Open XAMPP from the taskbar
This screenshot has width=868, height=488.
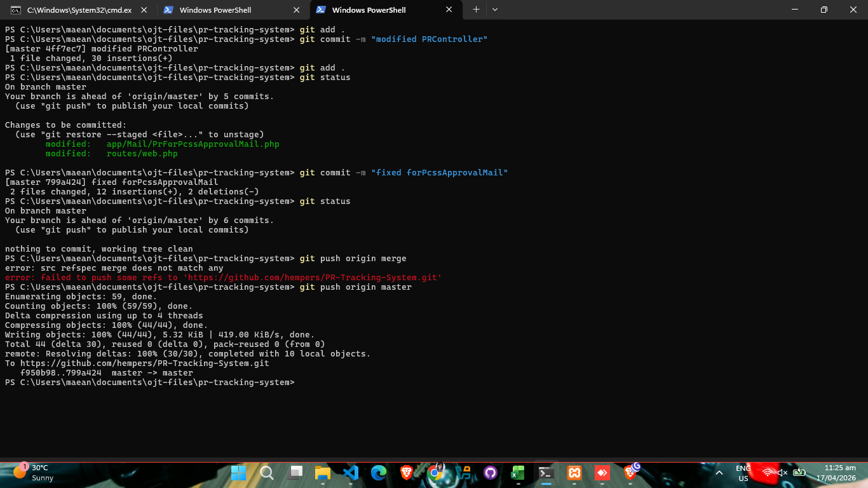(x=574, y=473)
